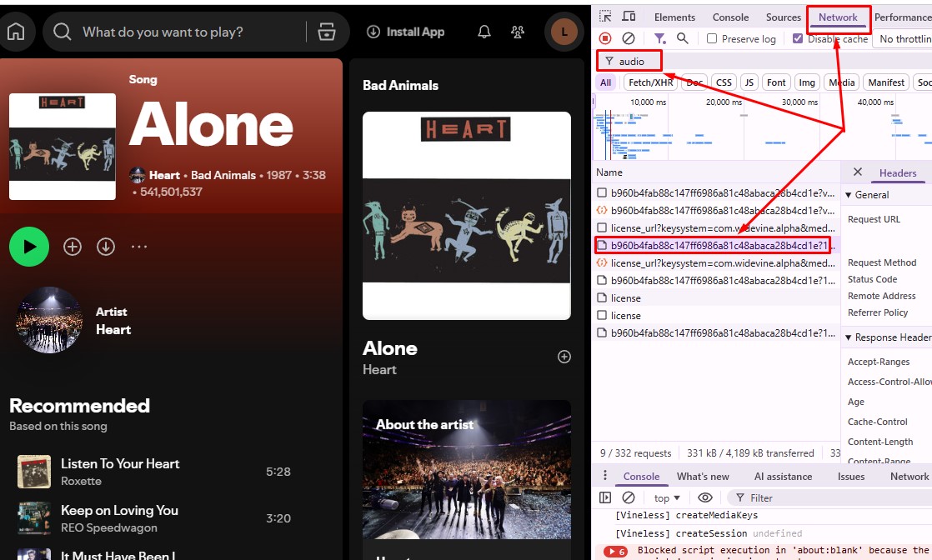Create a live expression with the eye icon
Image resolution: width=932 pixels, height=560 pixels.
[x=705, y=497]
